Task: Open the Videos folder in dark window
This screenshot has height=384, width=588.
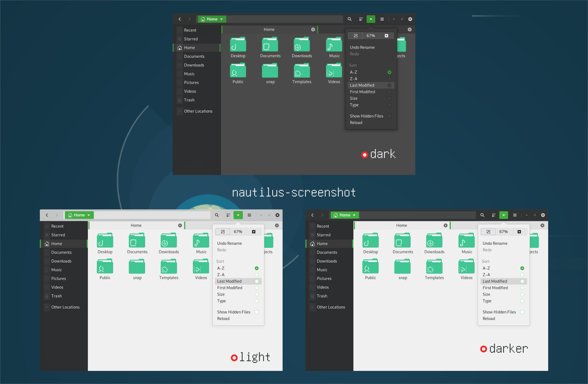Action: [334, 73]
